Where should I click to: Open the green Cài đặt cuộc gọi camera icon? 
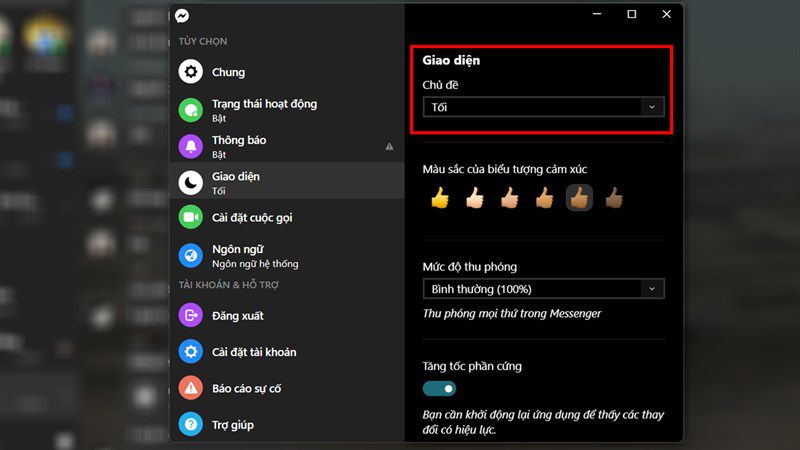191,217
